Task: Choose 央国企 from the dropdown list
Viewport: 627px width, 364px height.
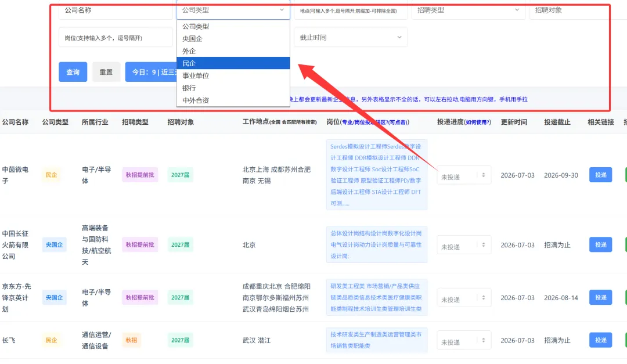Action: point(233,39)
